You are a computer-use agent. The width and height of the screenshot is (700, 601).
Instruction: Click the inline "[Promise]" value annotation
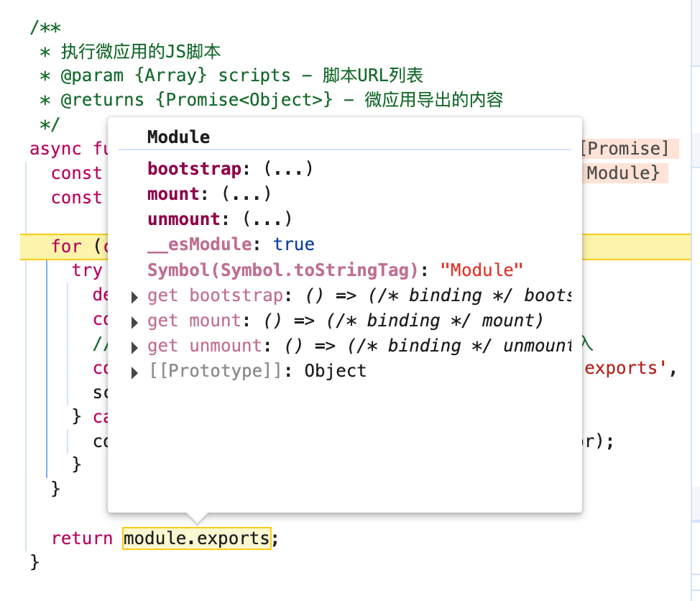click(629, 149)
